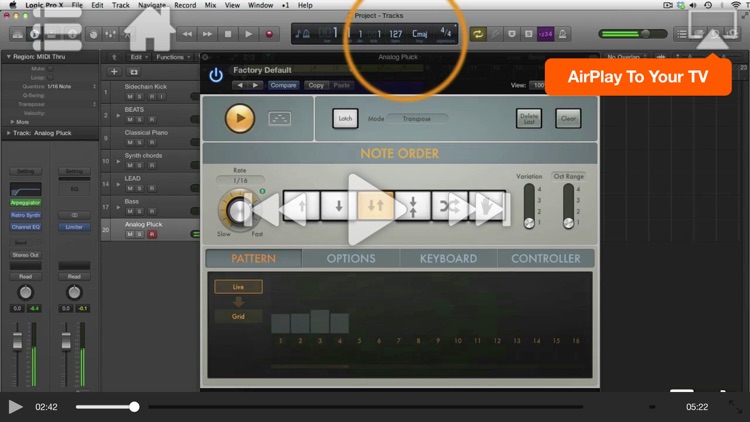Screen dimensions: 750x422
Task: Toggle the Metronome click button
Action: tap(562, 34)
